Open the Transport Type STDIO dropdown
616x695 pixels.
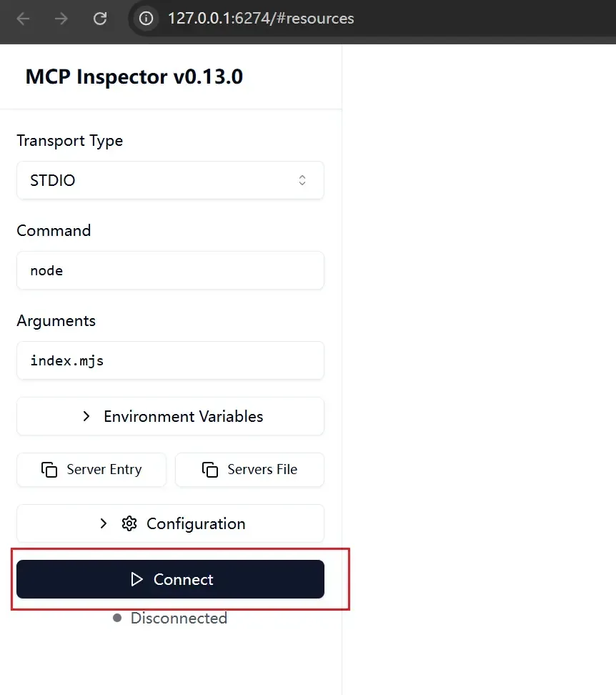(x=170, y=180)
